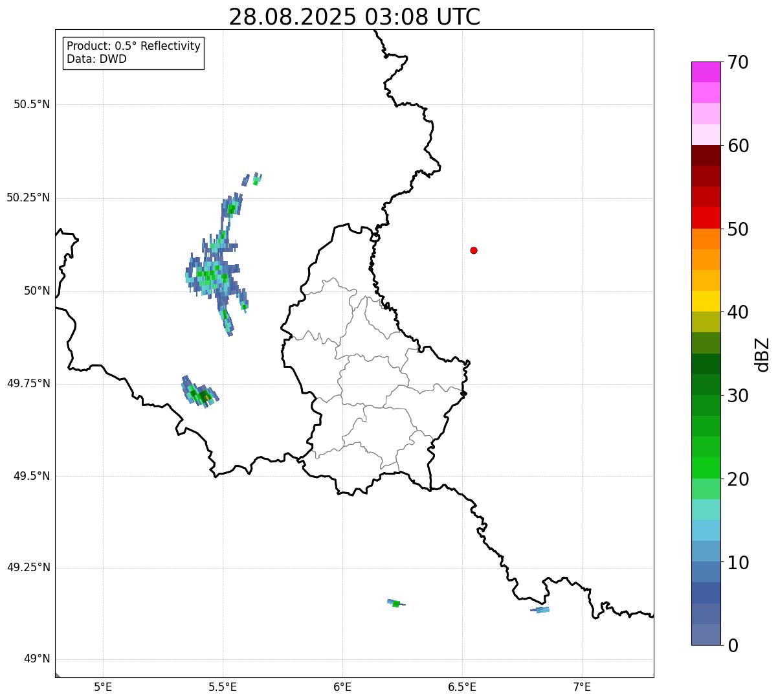This screenshot has width=778, height=700.
Task: Click the 49°N latitude label
Action: coord(37,659)
